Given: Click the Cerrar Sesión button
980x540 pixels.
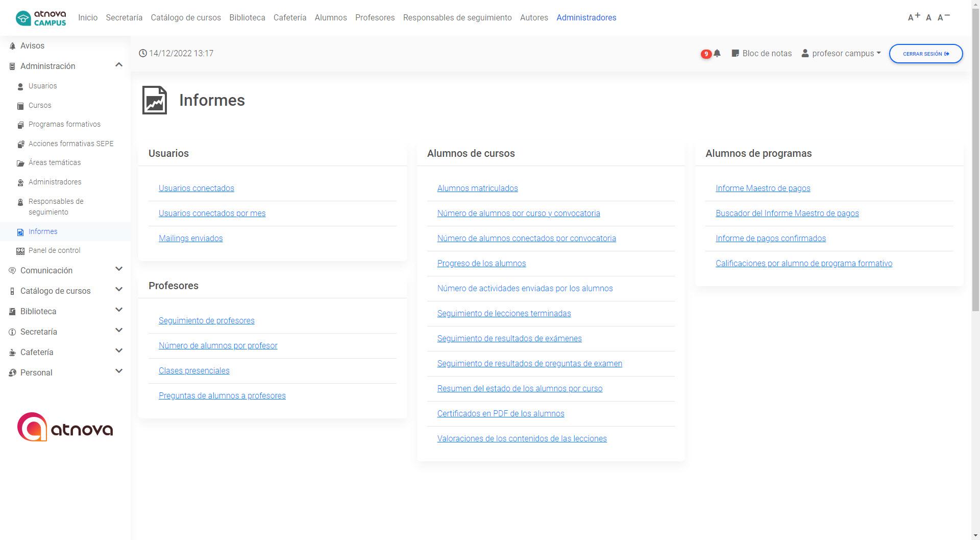Looking at the screenshot, I should click(x=925, y=54).
